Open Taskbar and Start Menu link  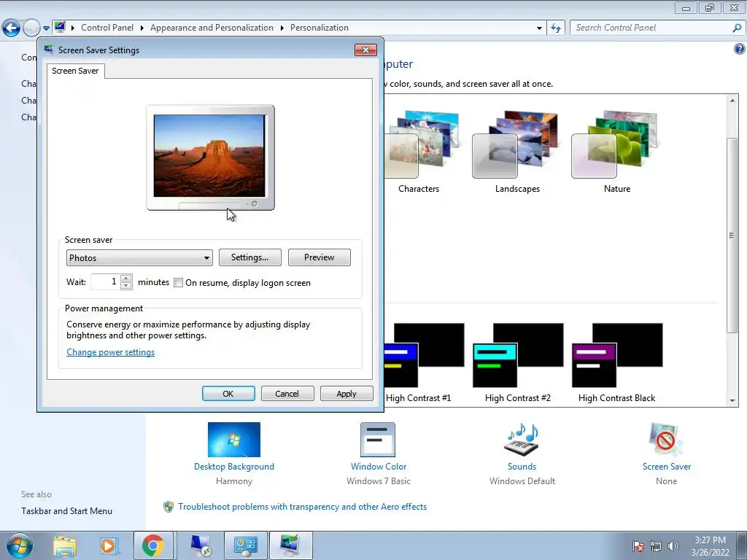(x=66, y=511)
